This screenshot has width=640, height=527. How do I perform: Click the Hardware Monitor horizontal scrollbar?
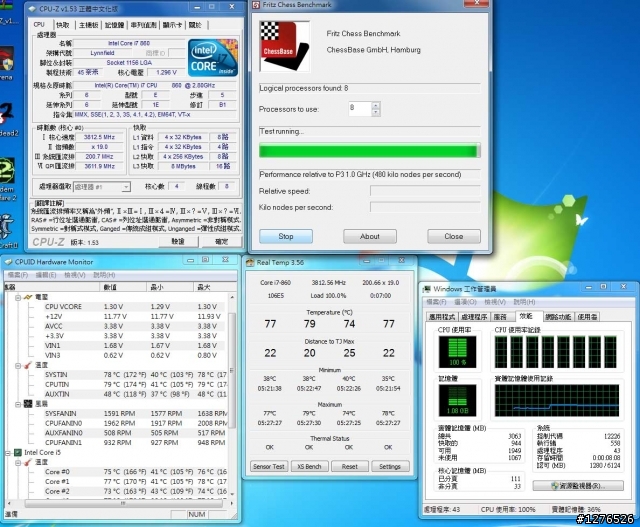122,503
